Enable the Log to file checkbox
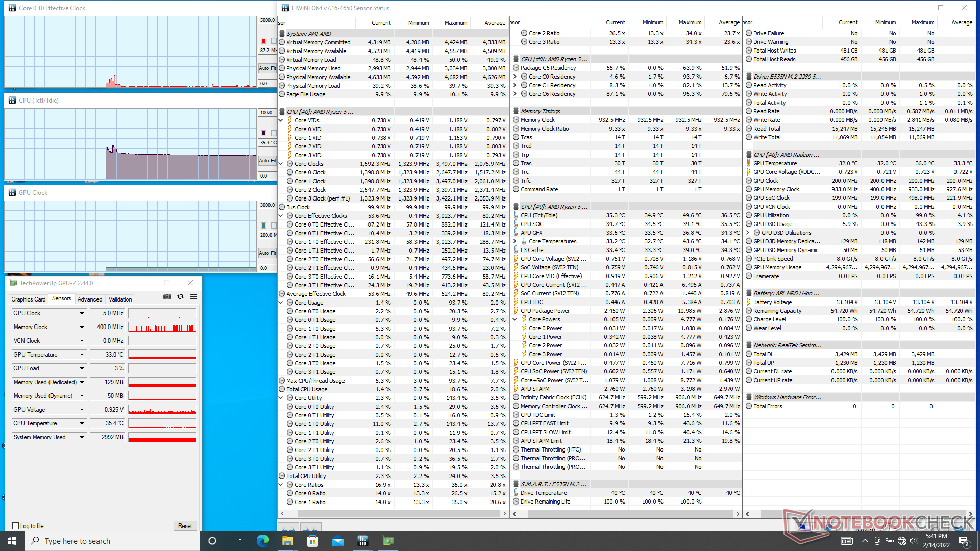Screen dimensions: 980x551 [15, 526]
